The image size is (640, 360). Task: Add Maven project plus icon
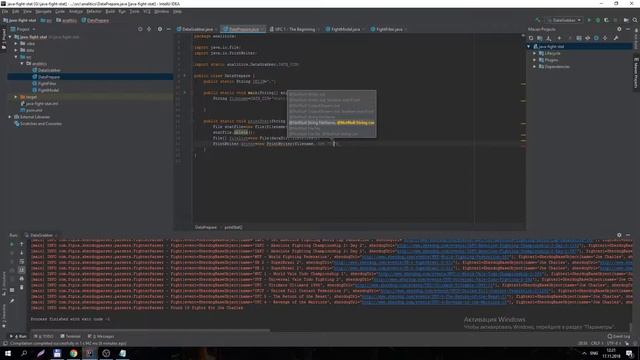[x=560, y=38]
